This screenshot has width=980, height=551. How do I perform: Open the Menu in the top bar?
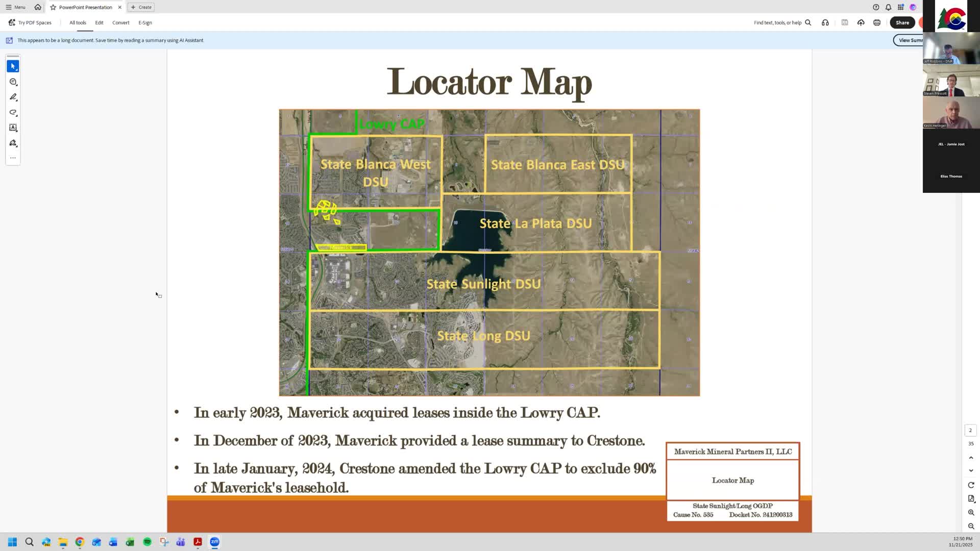(x=15, y=7)
